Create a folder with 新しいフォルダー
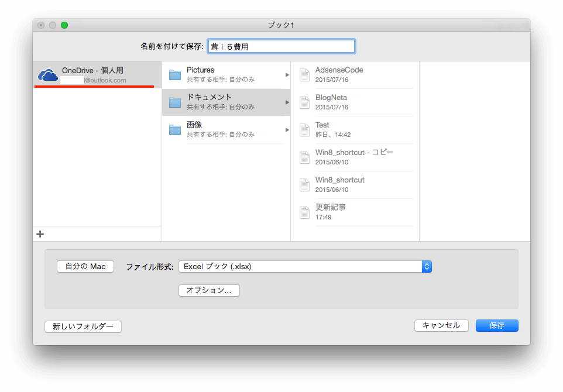Viewport: 563px width, 392px height. 83,326
